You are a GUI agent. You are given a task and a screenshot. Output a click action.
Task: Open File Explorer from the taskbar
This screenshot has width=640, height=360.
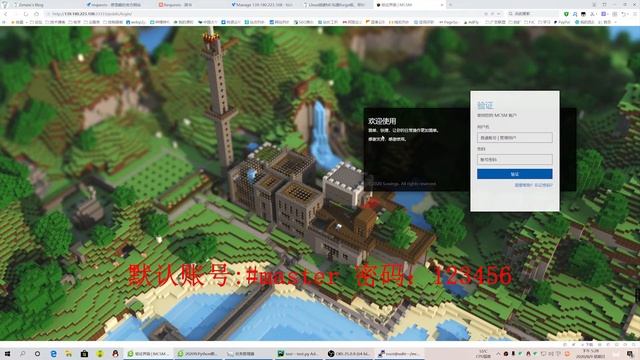[69, 353]
